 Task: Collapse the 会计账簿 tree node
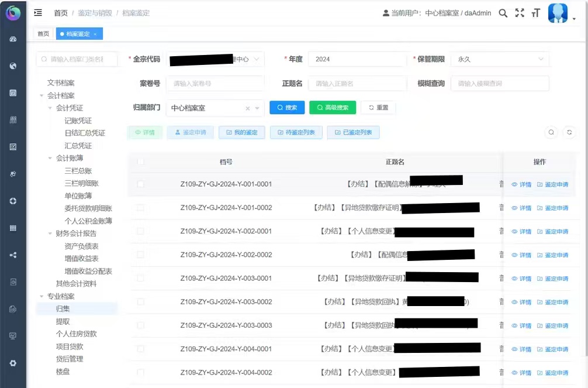pos(50,158)
